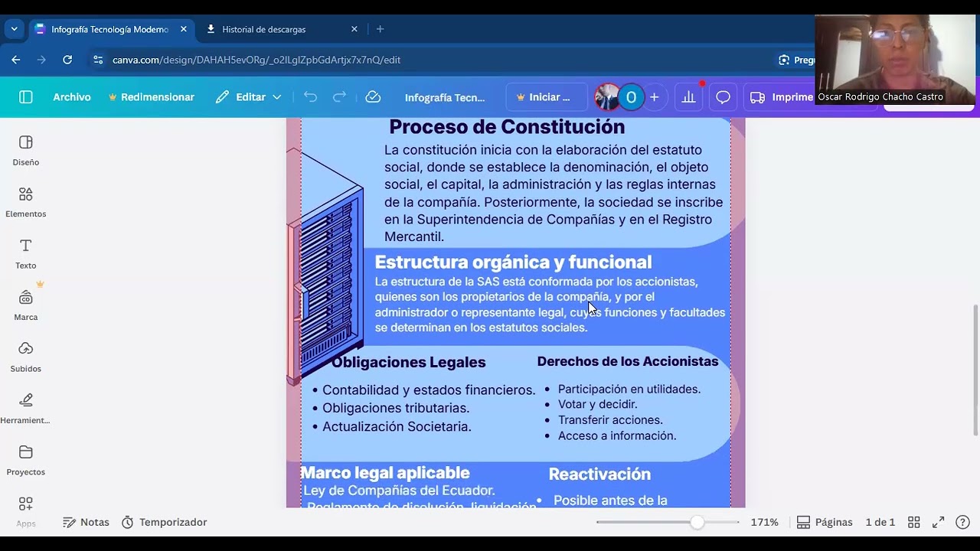Select the Proceso de Constitución heading
The image size is (980, 551).
[x=507, y=126]
